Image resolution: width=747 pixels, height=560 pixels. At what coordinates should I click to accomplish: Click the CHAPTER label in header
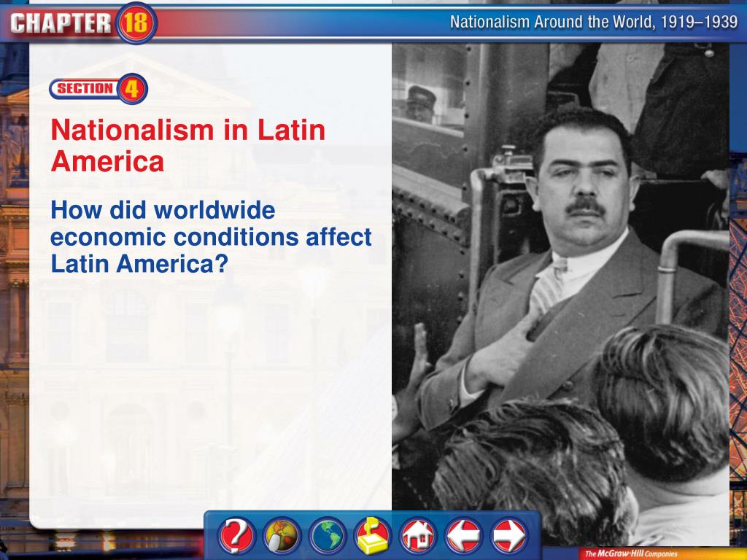61,23
